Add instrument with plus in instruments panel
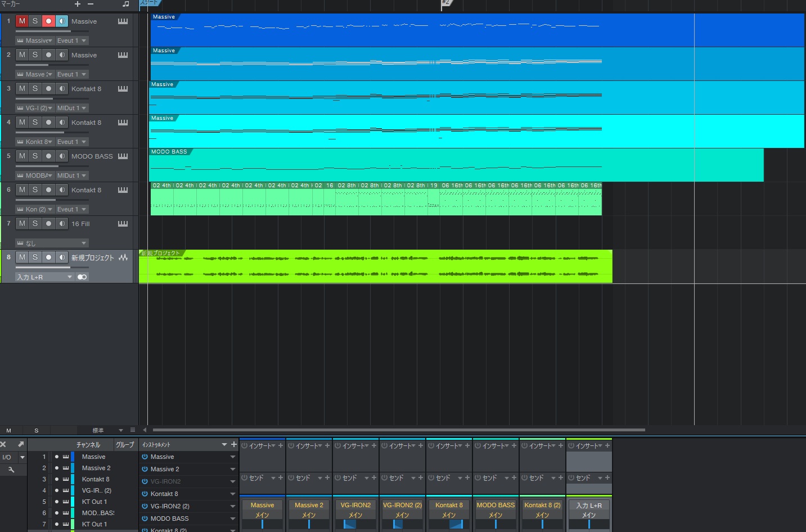 pos(234,444)
